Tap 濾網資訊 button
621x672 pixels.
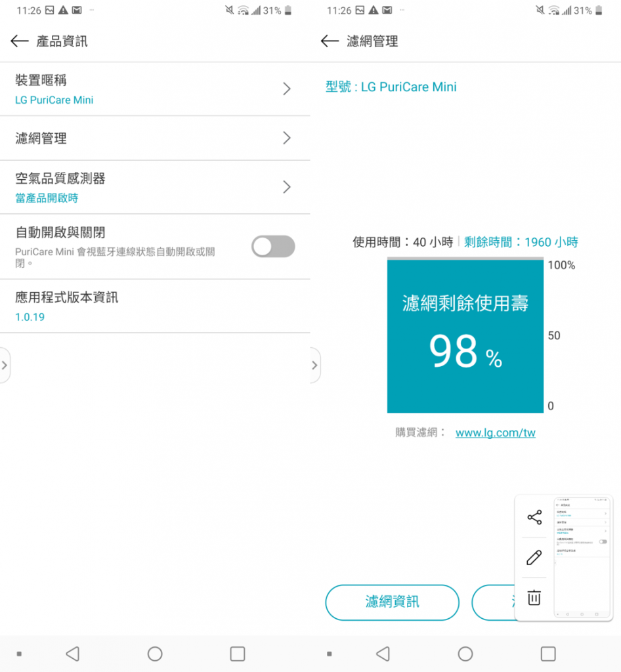[392, 602]
